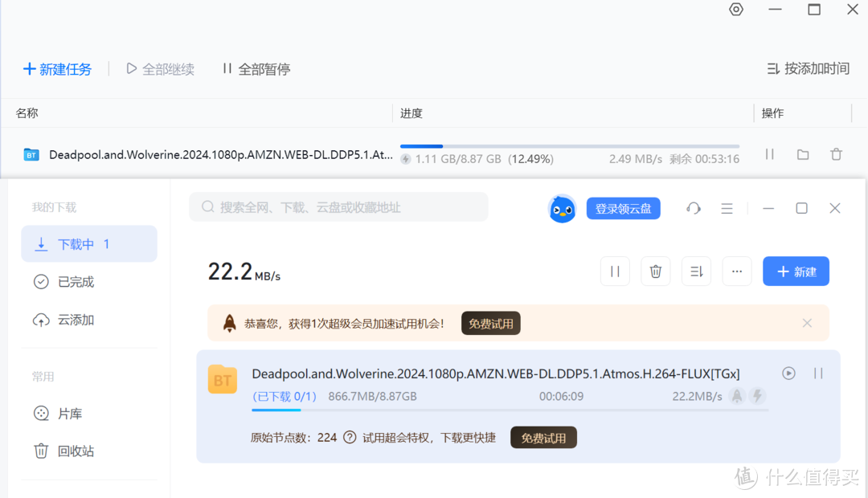Click the search input field
The height and width of the screenshot is (498, 868).
tap(338, 206)
